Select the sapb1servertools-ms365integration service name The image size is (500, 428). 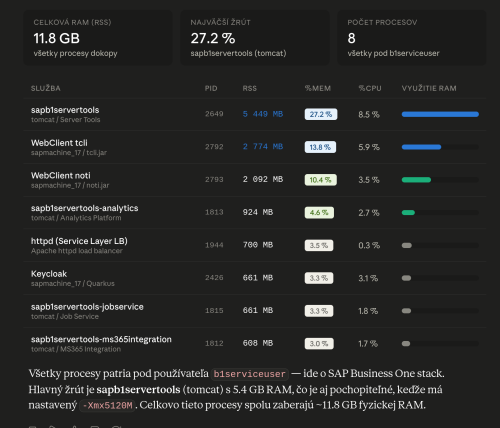click(101, 339)
